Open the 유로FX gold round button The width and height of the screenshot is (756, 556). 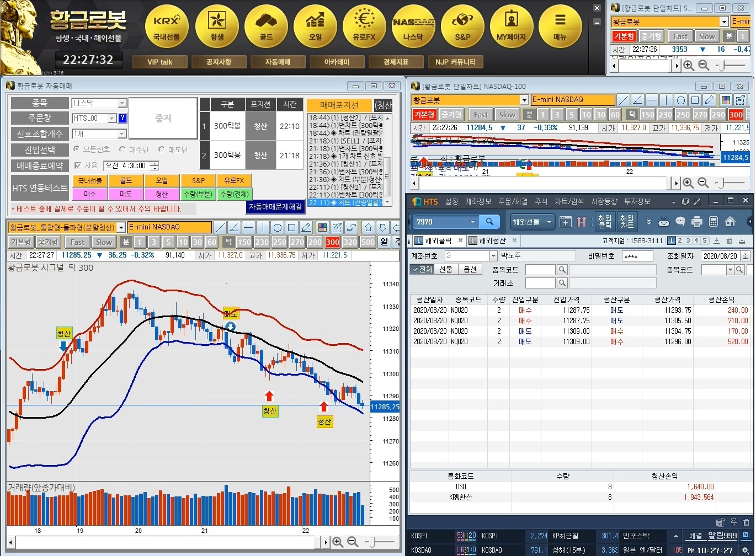pyautogui.click(x=364, y=26)
